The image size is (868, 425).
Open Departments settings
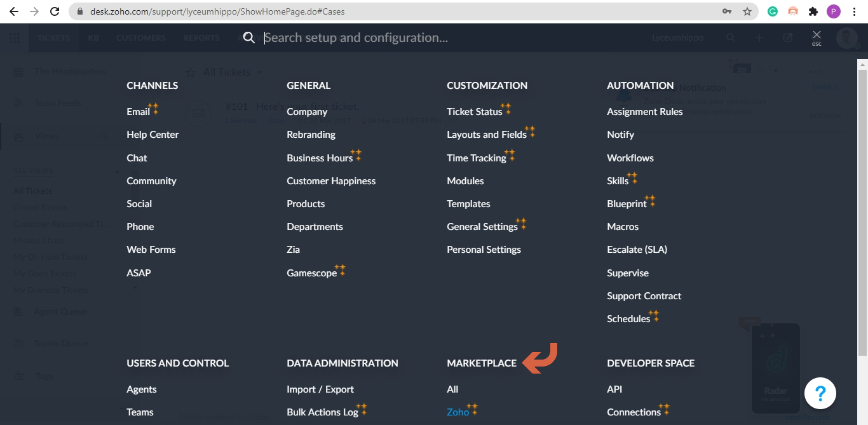click(315, 226)
